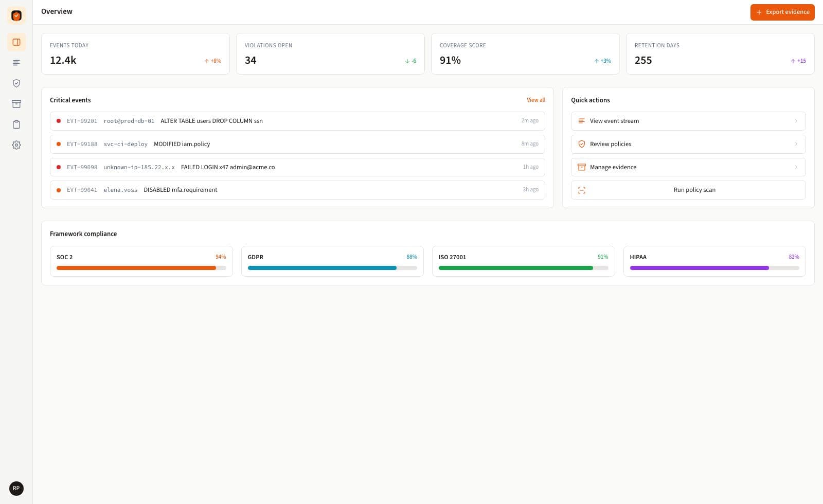This screenshot has height=504, width=823.
Task: Click the Review policies action
Action: click(688, 144)
